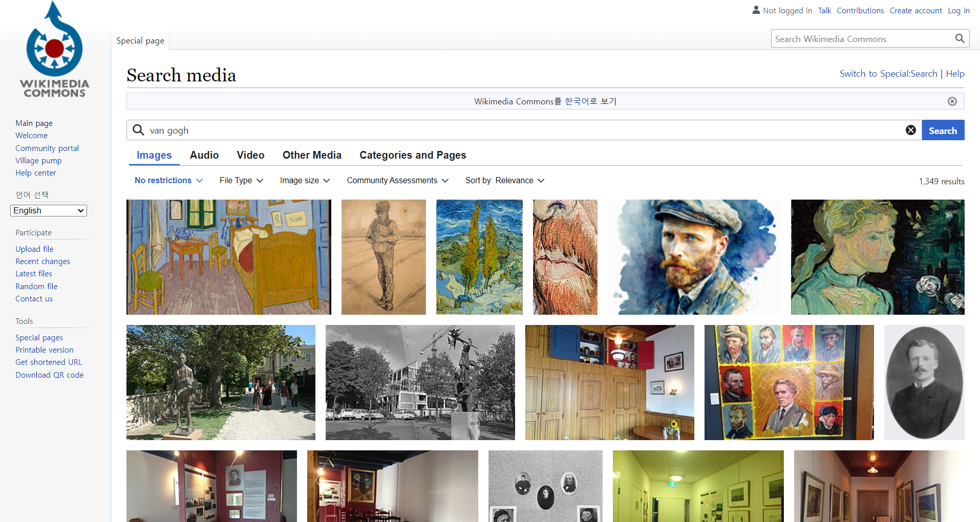Click Download QR code link

[49, 375]
